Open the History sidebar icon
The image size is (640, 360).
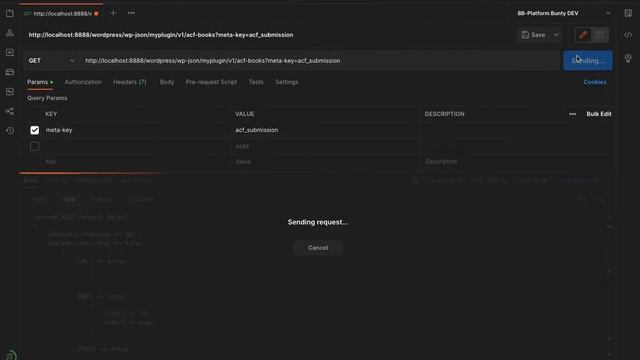coord(10,131)
